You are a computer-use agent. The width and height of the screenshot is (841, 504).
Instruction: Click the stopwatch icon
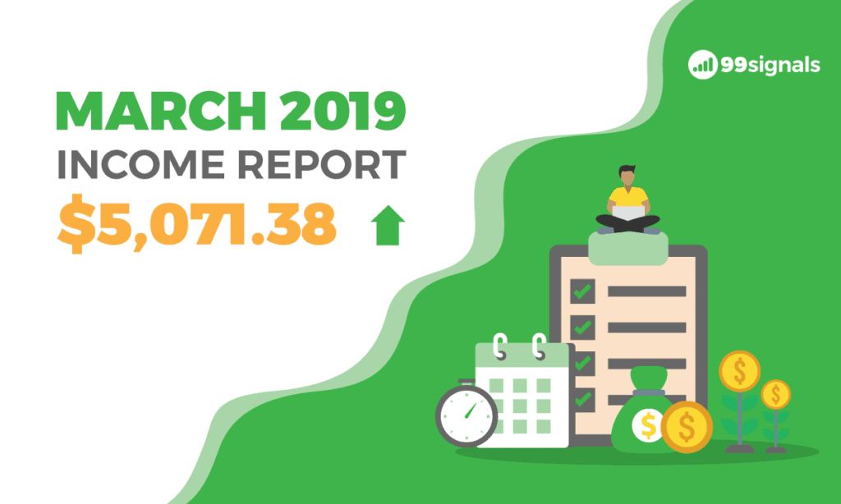point(466,414)
